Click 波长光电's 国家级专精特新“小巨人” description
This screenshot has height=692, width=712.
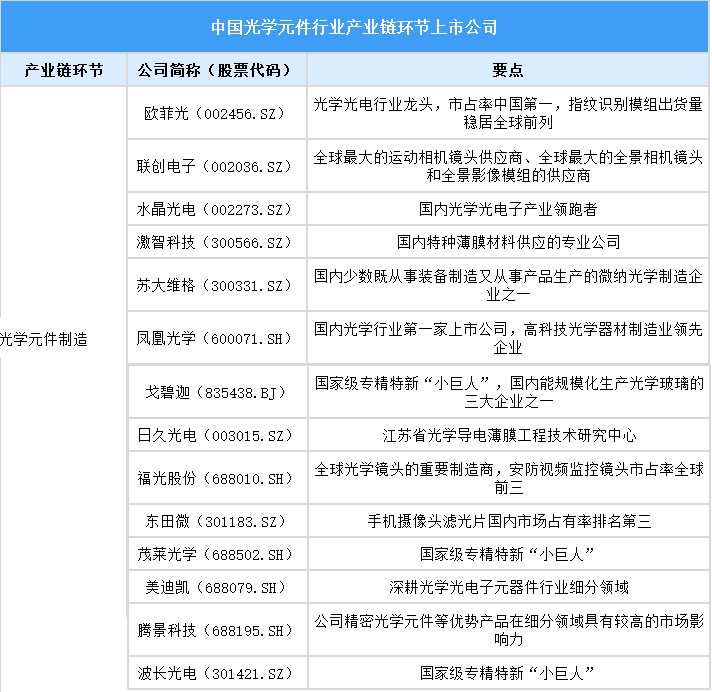coord(508,673)
